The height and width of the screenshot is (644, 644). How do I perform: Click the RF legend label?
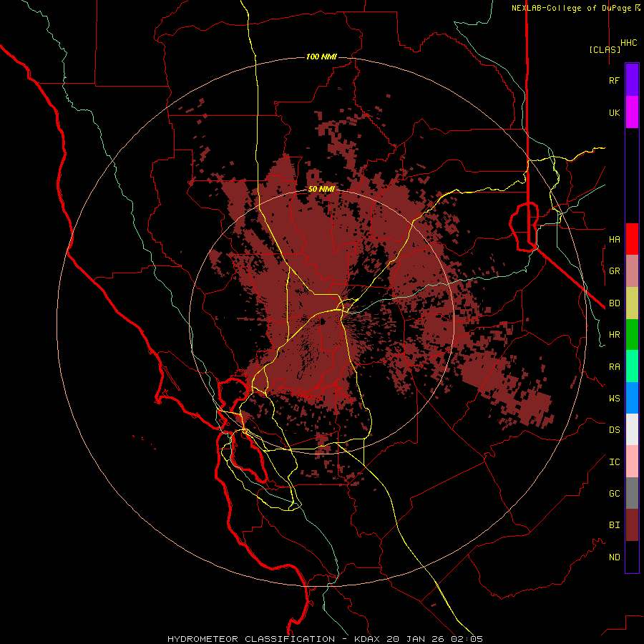pos(614,81)
